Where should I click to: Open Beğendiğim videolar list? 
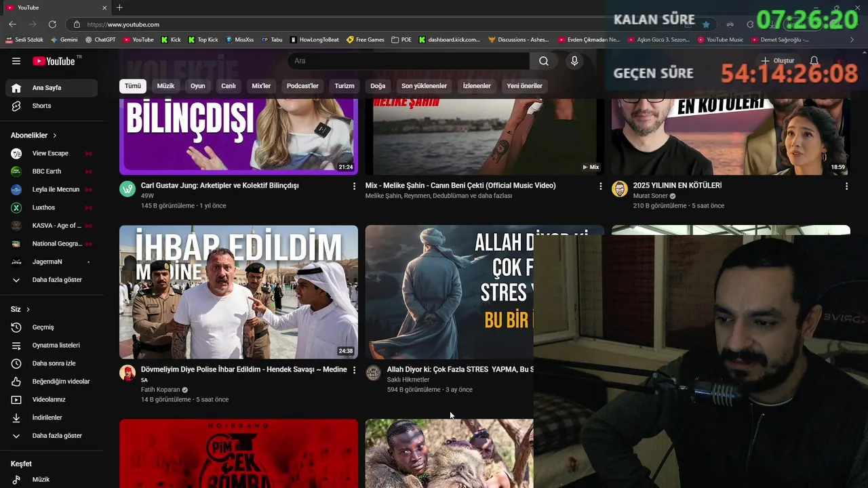click(x=52, y=382)
